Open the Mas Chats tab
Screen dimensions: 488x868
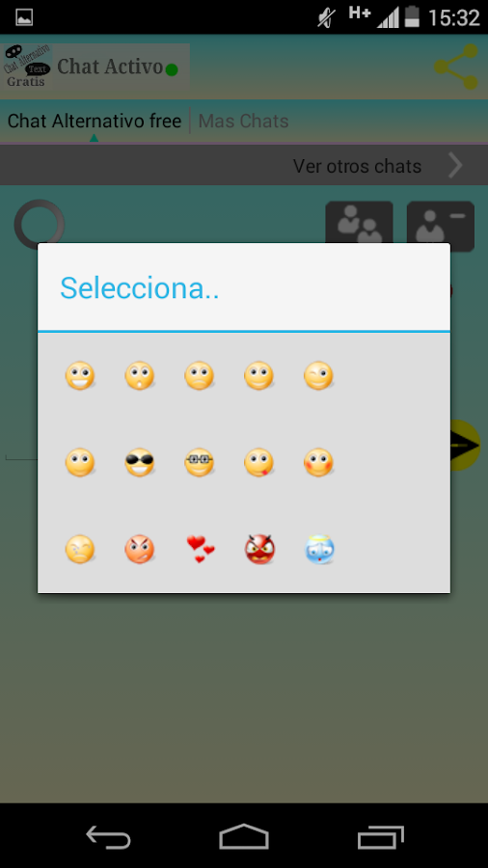(x=243, y=122)
